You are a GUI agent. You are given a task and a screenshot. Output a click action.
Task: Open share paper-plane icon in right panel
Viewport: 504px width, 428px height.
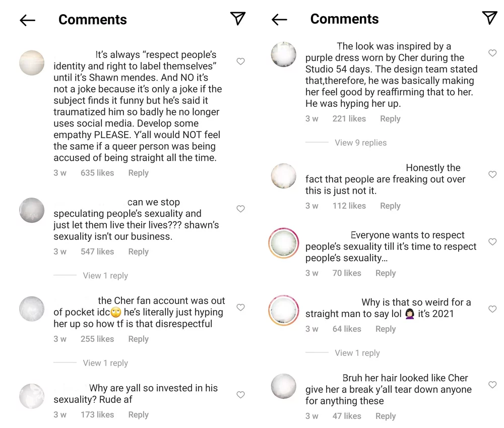point(489,18)
